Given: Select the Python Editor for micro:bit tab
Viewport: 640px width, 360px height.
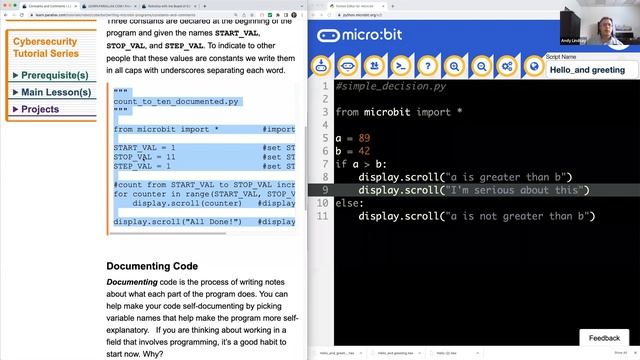Looking at the screenshot, I should (x=357, y=6).
